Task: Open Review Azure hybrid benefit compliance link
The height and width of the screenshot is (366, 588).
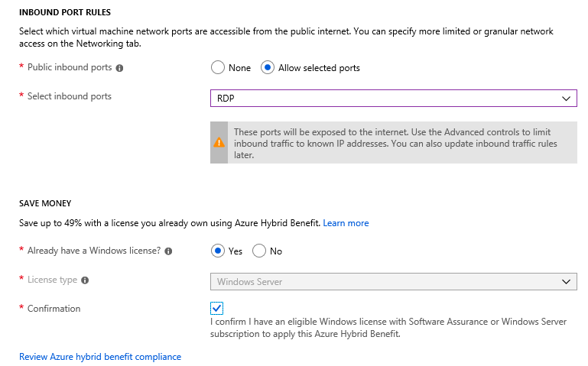Action: coord(100,357)
